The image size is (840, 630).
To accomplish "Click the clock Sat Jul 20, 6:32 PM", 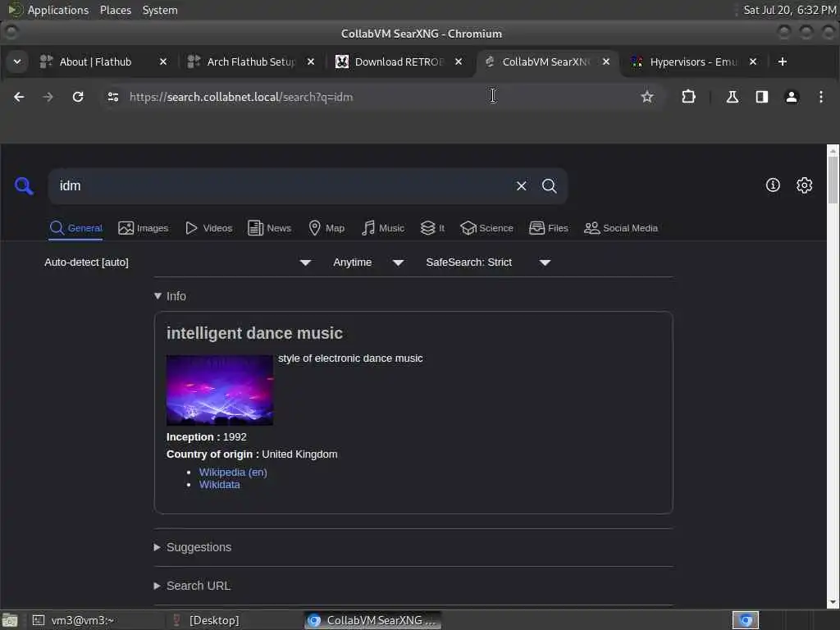I will [790, 10].
